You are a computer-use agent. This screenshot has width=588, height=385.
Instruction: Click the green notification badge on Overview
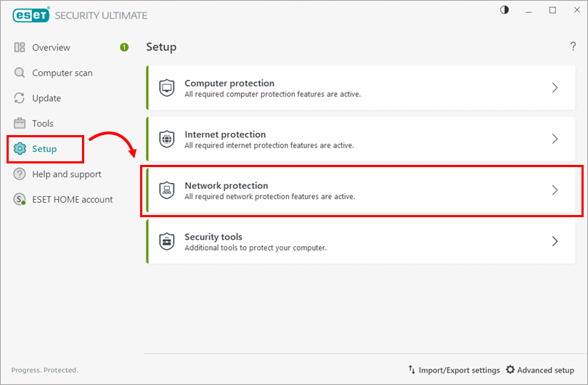[x=124, y=47]
